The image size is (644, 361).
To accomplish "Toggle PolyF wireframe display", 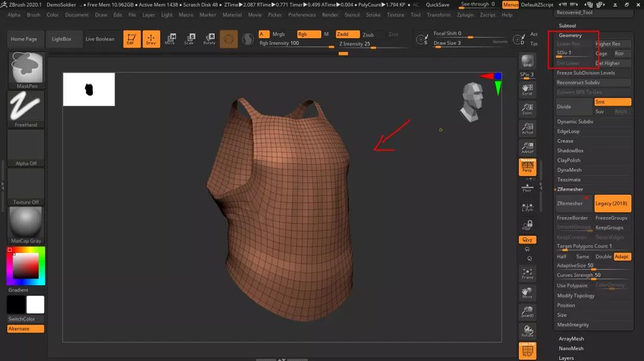I will pos(527,351).
